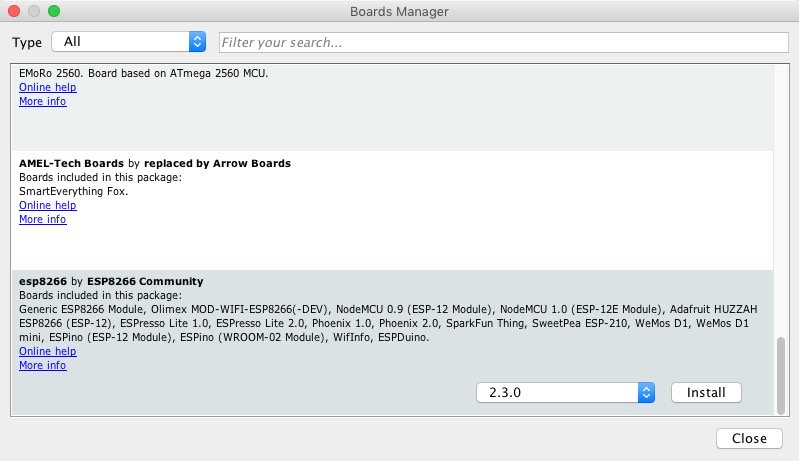Open More info link for AMEL-Tech Boards
799x461 pixels.
pos(43,220)
